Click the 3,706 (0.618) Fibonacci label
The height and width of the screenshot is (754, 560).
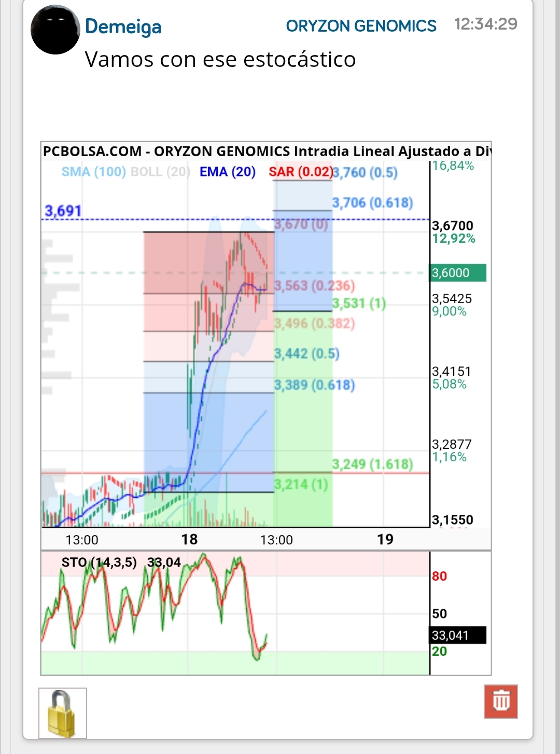coord(372,203)
